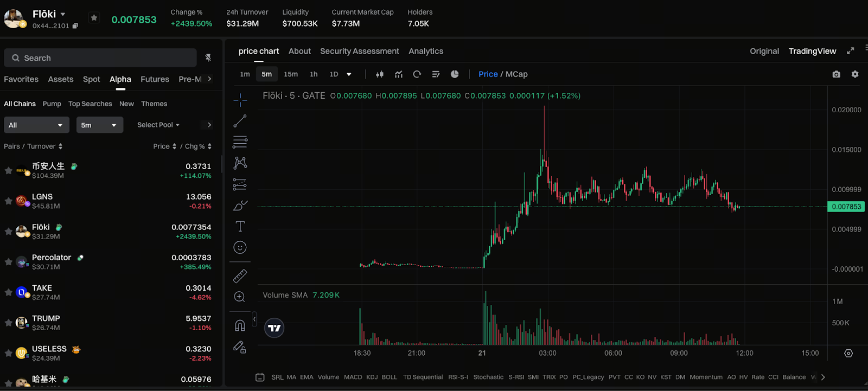
Task: Toggle favorite star for LGNS row
Action: coord(8,201)
